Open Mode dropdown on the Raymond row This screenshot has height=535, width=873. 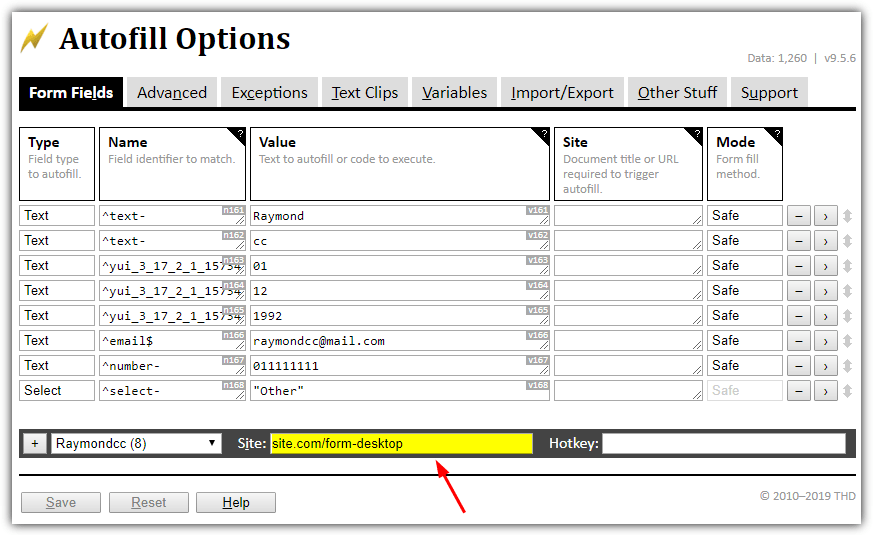[745, 216]
